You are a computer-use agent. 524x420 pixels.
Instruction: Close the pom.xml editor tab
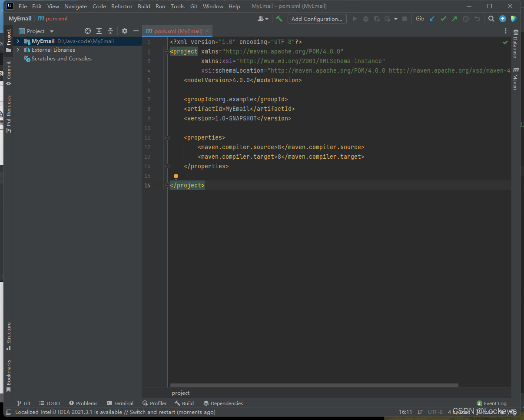point(207,31)
